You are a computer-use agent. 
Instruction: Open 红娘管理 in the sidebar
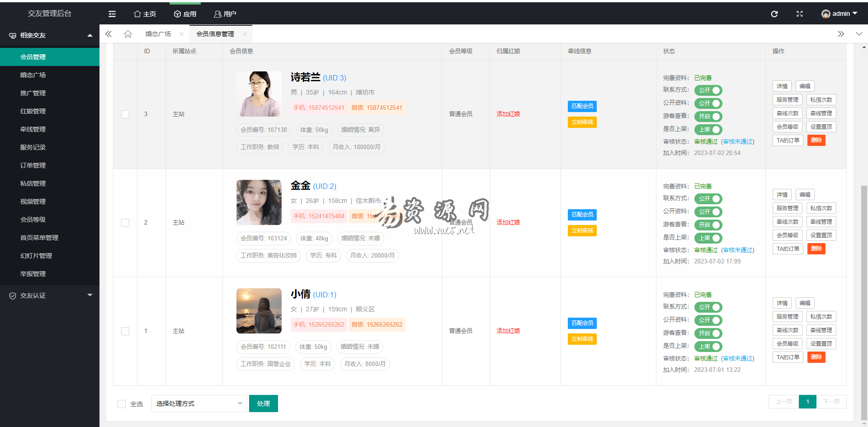[x=50, y=111]
